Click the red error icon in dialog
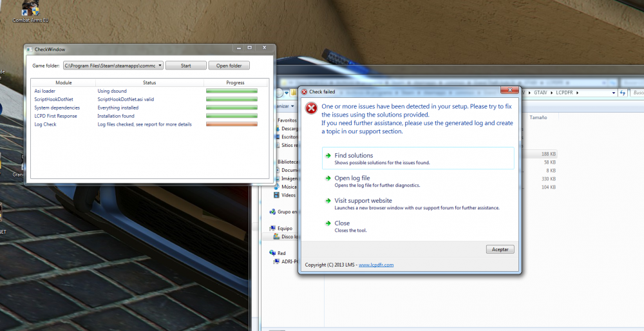The image size is (644, 331). 312,108
